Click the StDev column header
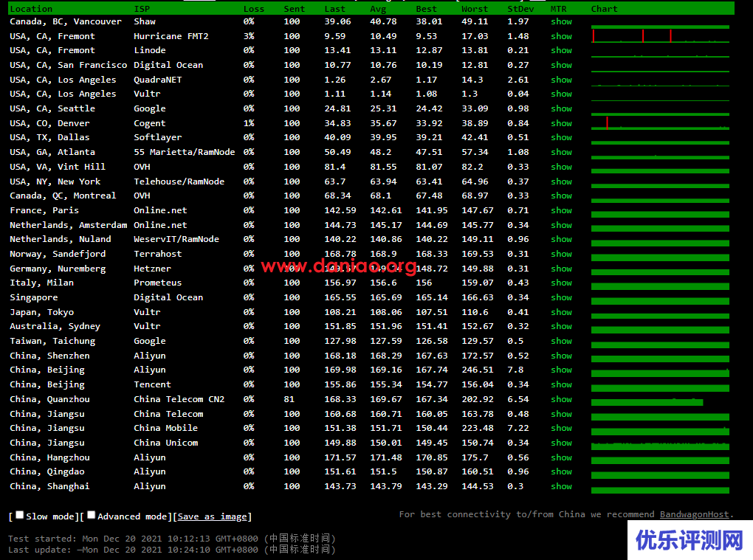 pyautogui.click(x=520, y=9)
